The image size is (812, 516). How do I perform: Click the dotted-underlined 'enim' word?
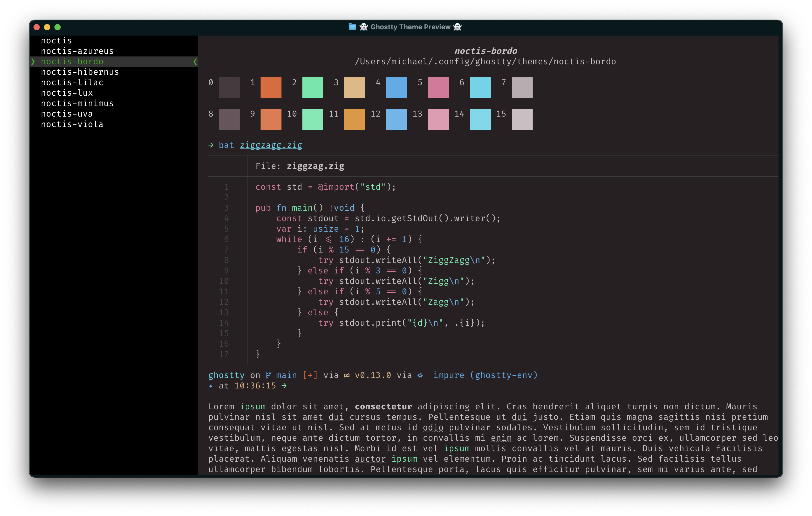pyautogui.click(x=501, y=438)
